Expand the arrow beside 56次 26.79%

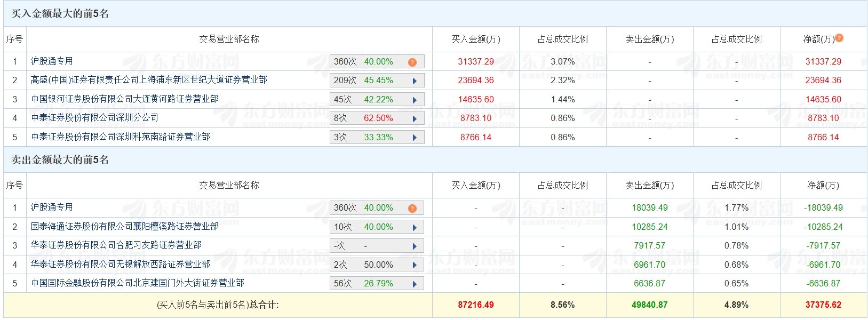pyautogui.click(x=415, y=284)
